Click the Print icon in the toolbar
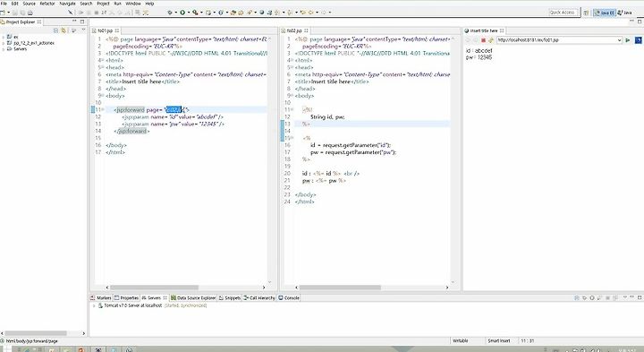 [x=30, y=13]
